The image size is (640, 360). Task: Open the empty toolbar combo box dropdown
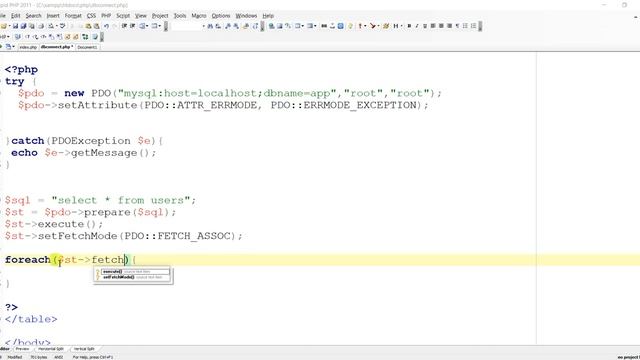[203, 26]
